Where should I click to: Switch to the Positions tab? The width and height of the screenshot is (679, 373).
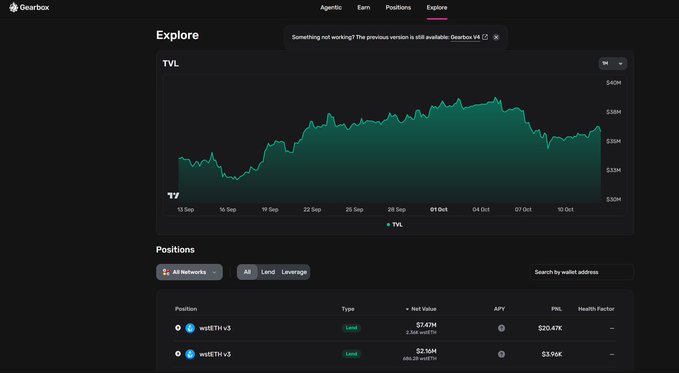(x=398, y=7)
